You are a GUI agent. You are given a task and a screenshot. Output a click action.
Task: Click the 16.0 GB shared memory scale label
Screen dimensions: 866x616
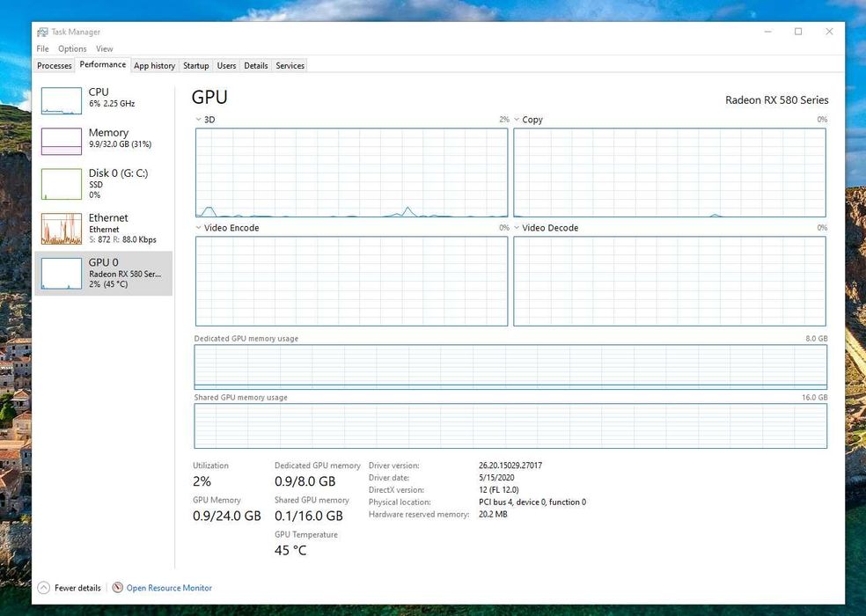coord(815,397)
